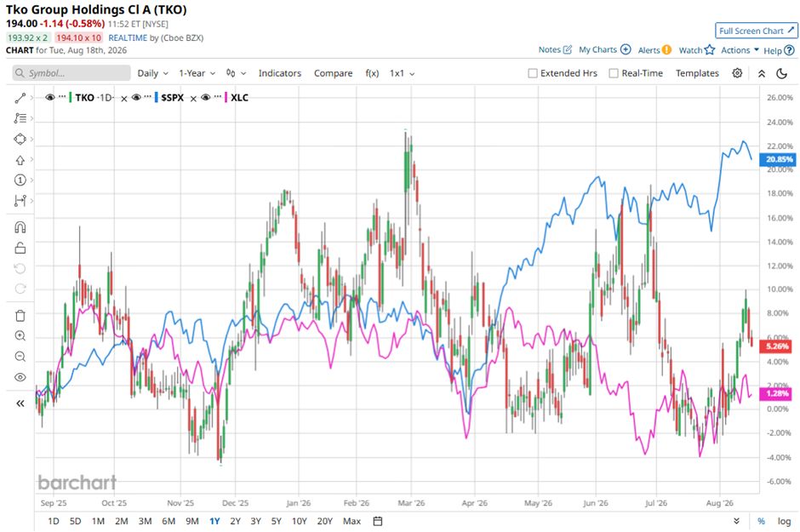
Task: Toggle percent scale mode
Action: [x=761, y=521]
